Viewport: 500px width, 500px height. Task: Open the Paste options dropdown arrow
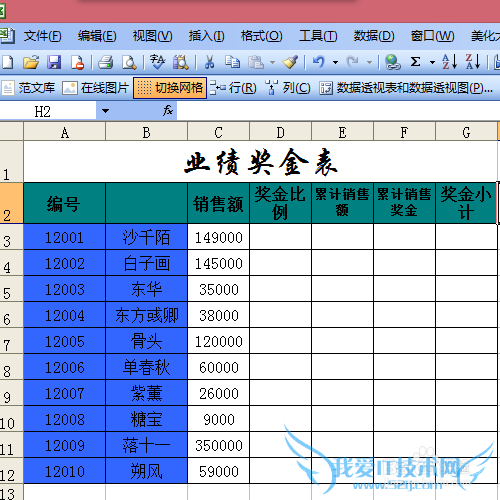pos(272,63)
